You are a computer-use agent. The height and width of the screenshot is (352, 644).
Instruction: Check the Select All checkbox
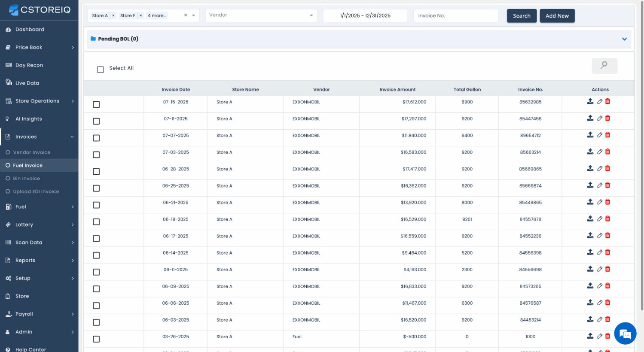click(x=101, y=70)
